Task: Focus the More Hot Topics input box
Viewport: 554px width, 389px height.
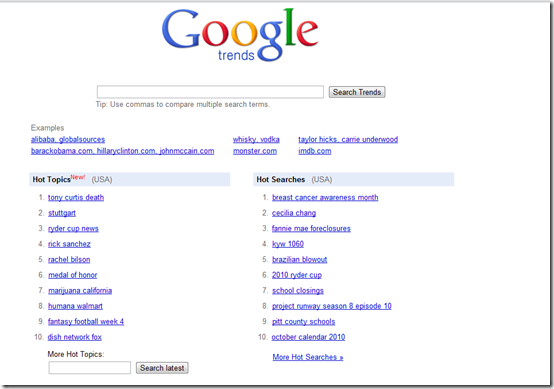Action: tap(90, 368)
